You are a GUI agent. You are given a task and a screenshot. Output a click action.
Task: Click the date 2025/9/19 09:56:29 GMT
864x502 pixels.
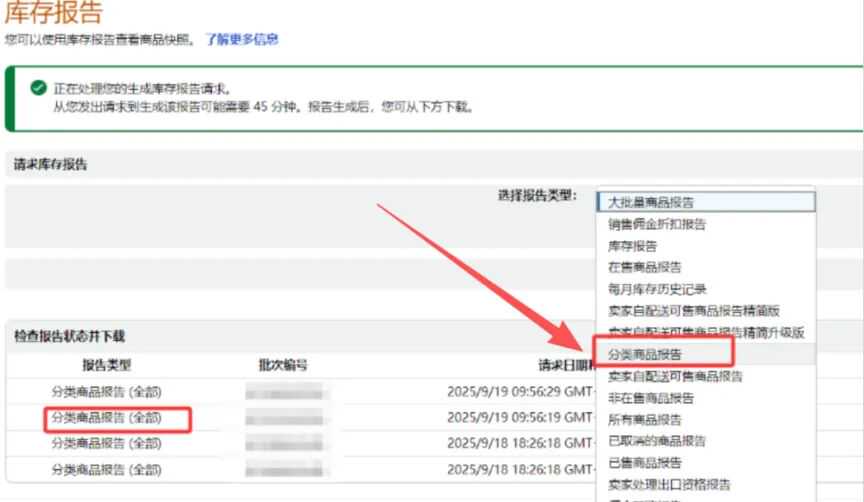(520, 392)
